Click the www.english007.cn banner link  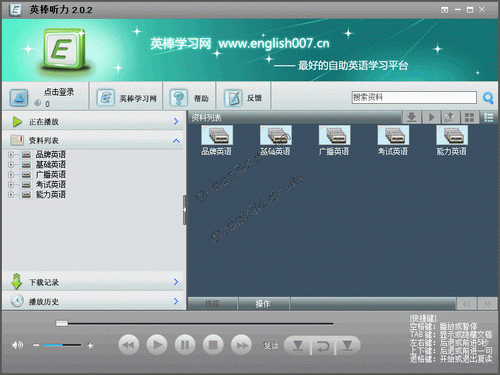tap(274, 43)
